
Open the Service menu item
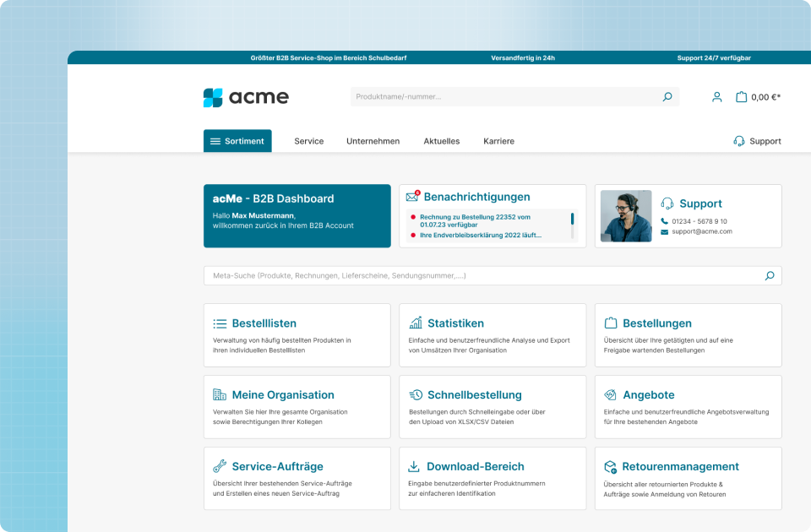tap(308, 141)
